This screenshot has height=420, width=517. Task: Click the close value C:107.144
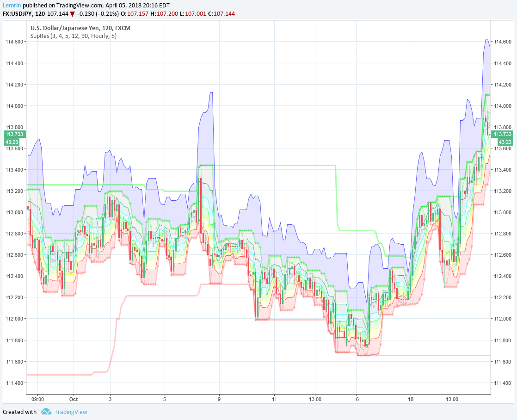222,14
